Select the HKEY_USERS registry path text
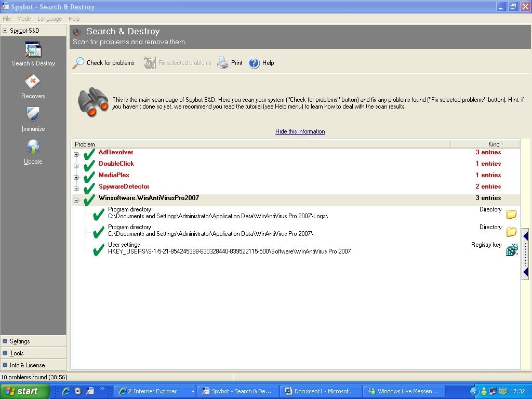 coord(229,251)
